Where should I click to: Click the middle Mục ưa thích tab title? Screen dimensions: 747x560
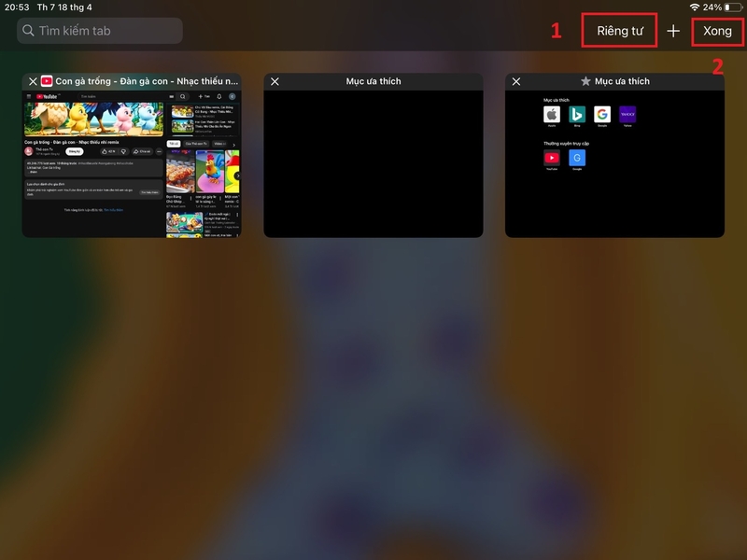(373, 81)
